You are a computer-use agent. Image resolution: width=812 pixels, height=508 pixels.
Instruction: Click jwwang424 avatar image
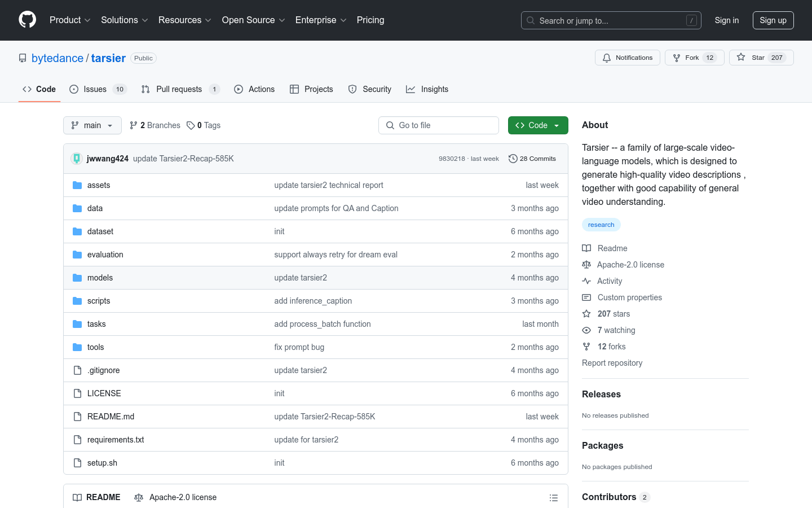tap(77, 159)
